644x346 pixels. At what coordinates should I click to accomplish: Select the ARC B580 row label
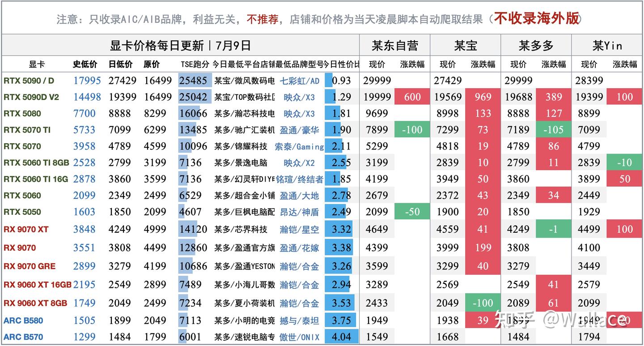(x=23, y=320)
